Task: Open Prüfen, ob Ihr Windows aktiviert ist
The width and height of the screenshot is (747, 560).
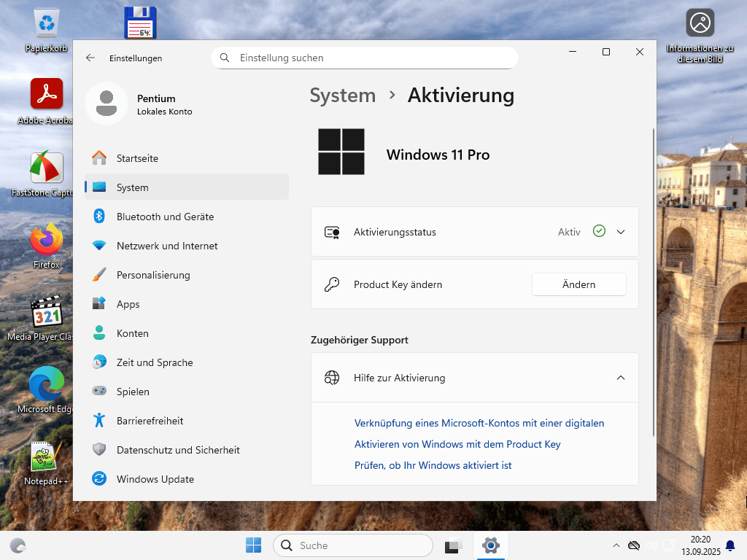Action: (x=433, y=465)
